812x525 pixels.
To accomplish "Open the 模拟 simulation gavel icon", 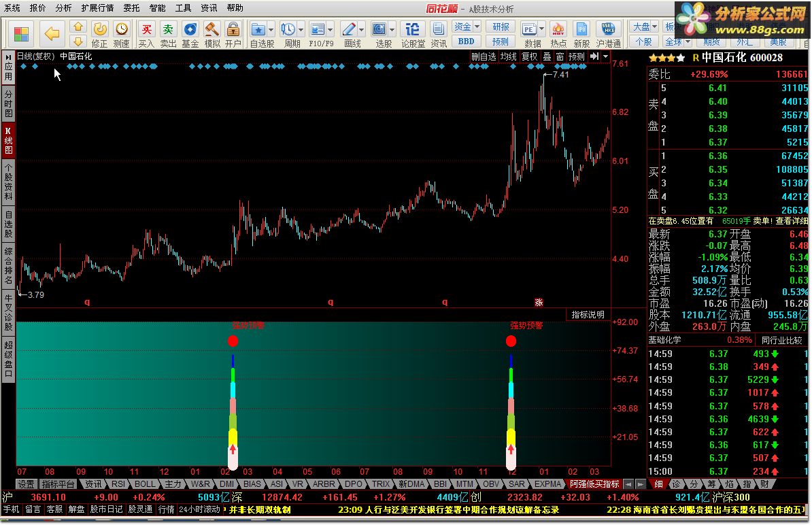I will coord(212,35).
